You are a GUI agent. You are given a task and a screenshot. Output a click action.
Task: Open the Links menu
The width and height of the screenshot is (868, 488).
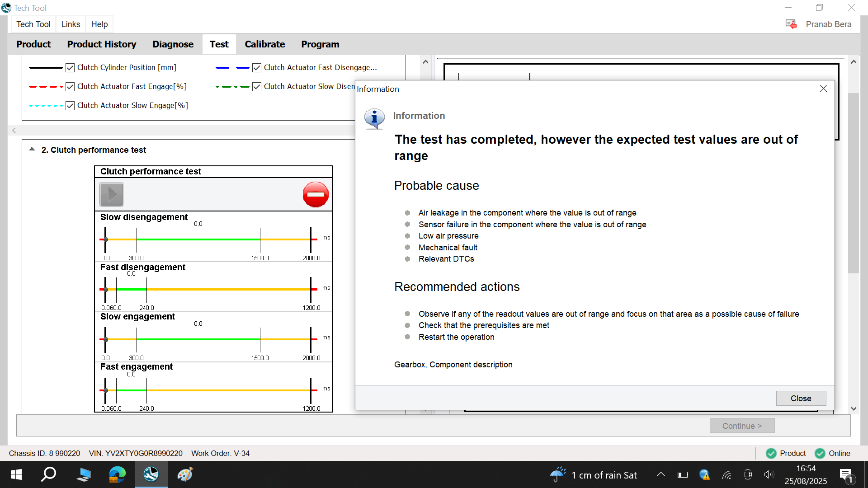tap(71, 24)
